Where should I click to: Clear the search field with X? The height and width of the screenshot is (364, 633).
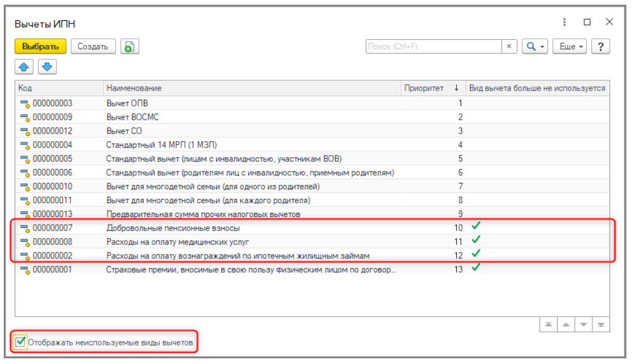(509, 46)
